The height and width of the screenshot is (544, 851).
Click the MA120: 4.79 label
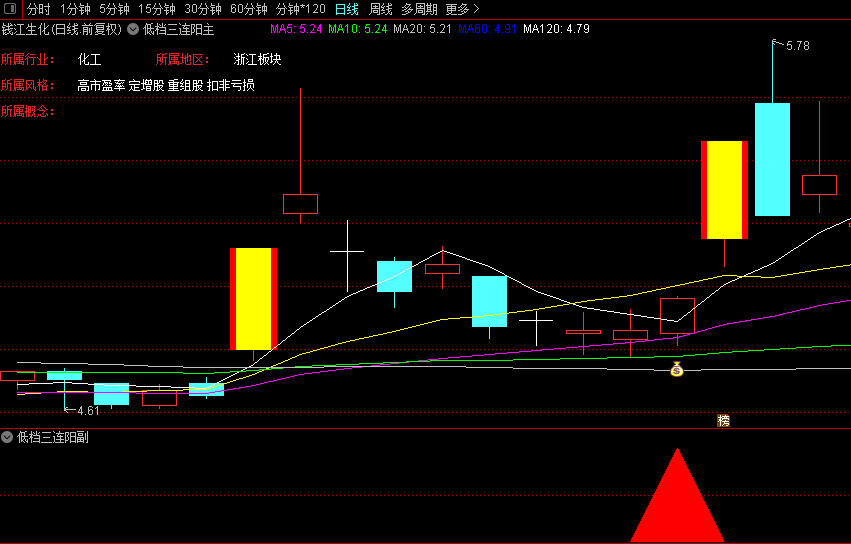[x=556, y=29]
